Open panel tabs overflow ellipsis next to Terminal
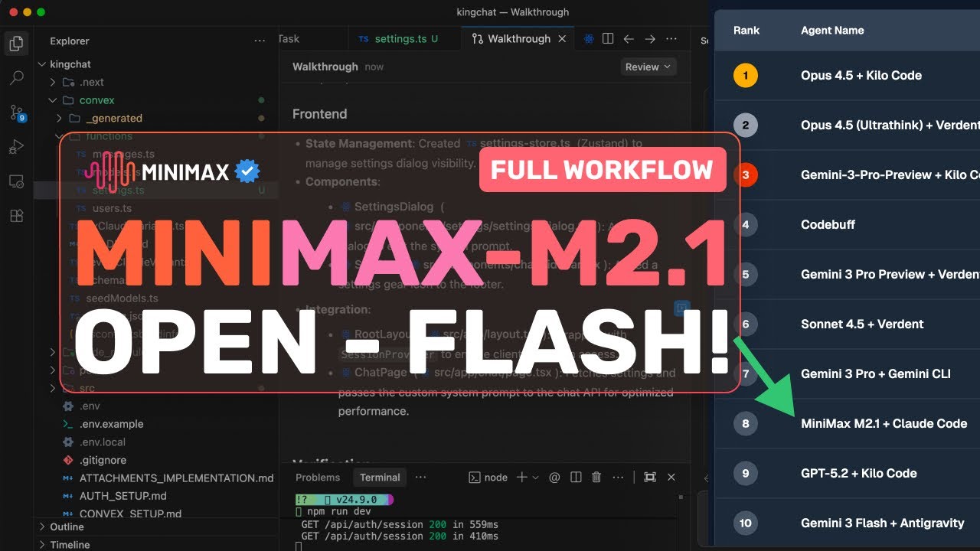Viewport: 980px width, 551px height. [420, 477]
